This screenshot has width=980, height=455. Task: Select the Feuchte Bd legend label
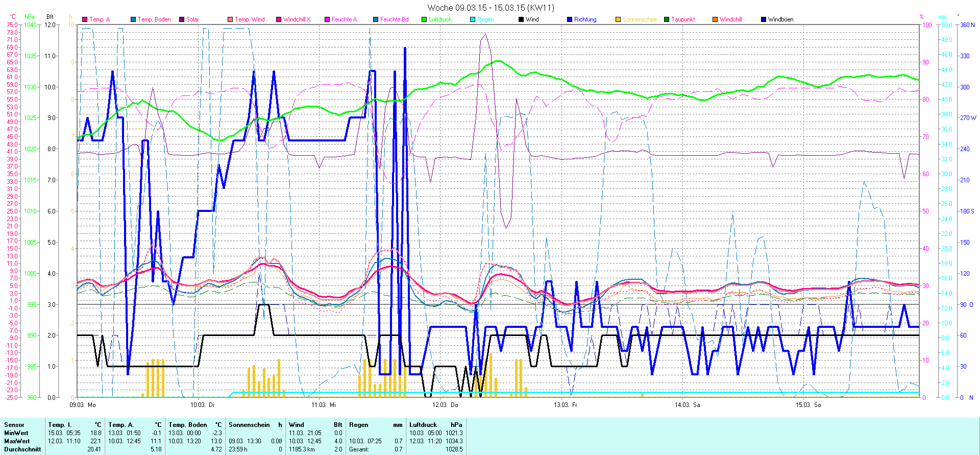click(x=394, y=19)
